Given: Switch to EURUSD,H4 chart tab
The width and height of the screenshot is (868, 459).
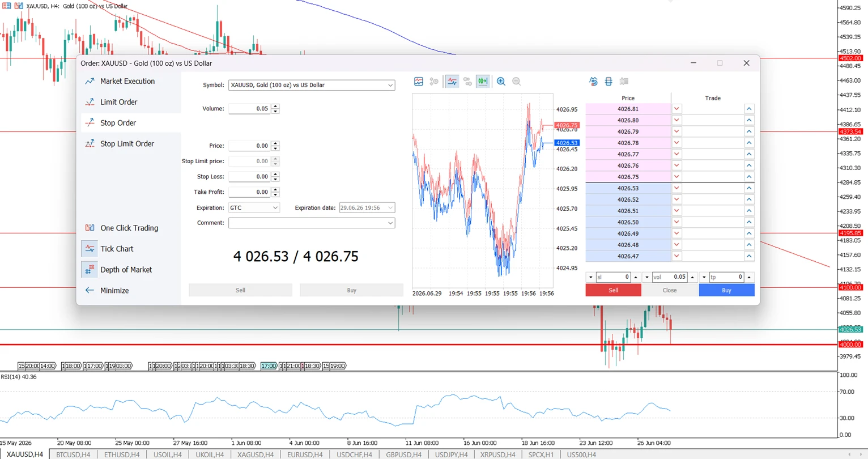Looking at the screenshot, I should pyautogui.click(x=305, y=454).
